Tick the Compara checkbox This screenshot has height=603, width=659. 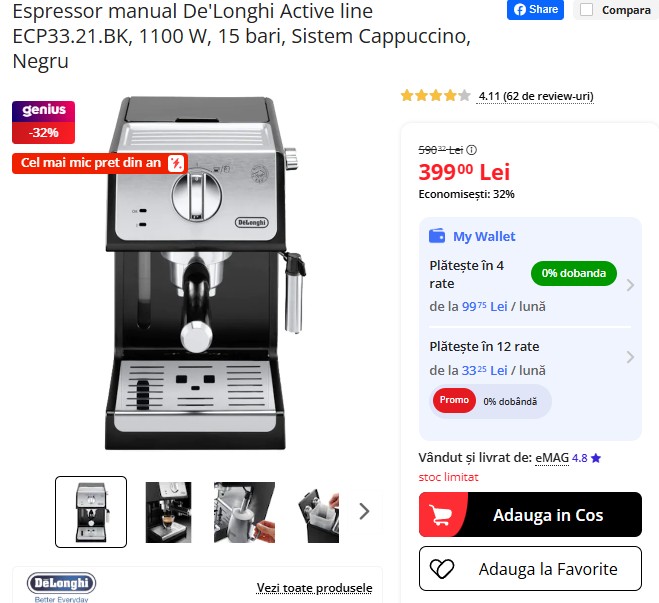click(586, 9)
